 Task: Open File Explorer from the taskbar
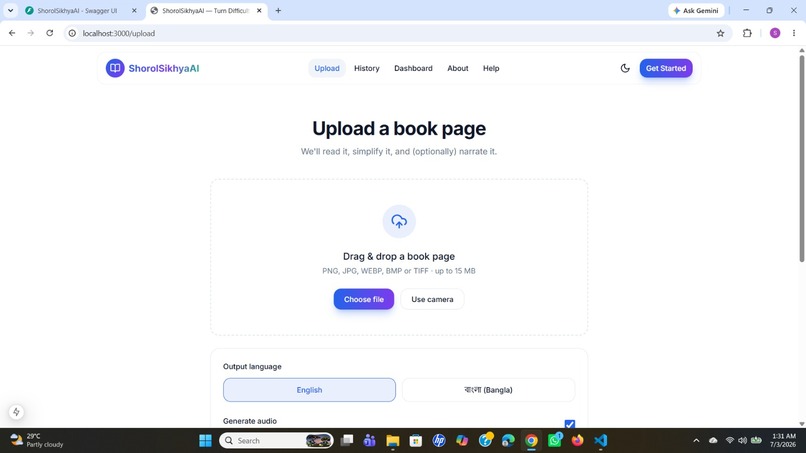393,441
